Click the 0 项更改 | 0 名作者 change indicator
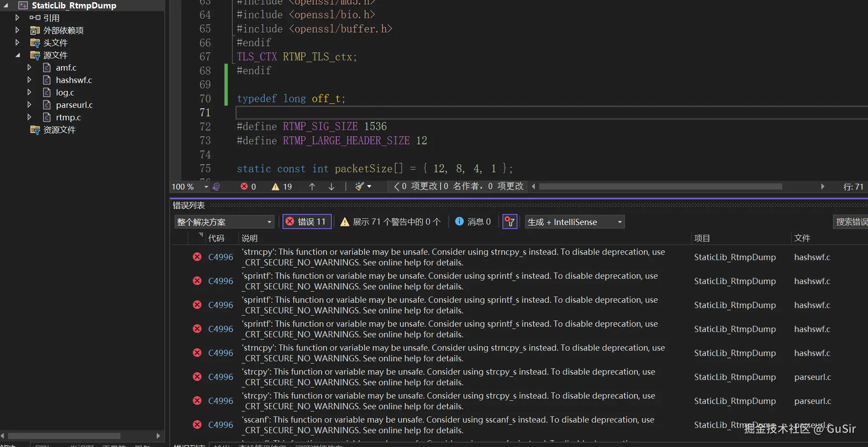The width and height of the screenshot is (868, 447). 459,186
